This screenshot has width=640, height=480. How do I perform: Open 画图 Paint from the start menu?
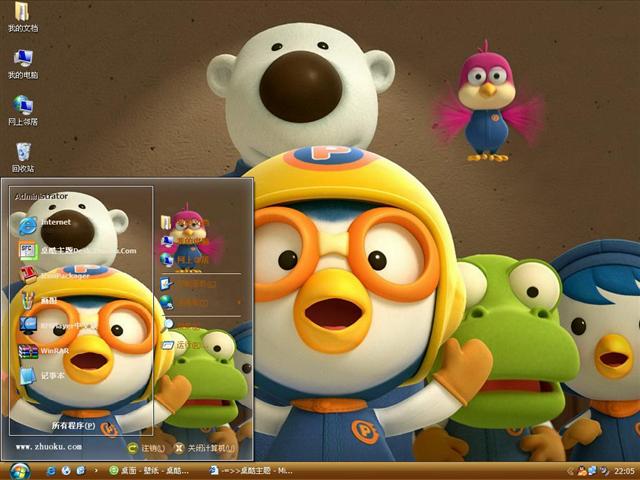pos(38,301)
